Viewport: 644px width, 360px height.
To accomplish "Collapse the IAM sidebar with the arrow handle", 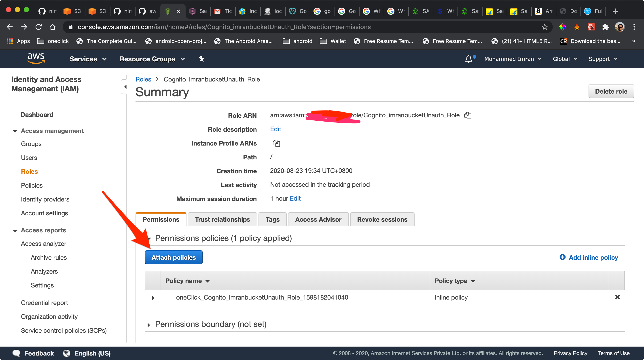I will tap(125, 87).
